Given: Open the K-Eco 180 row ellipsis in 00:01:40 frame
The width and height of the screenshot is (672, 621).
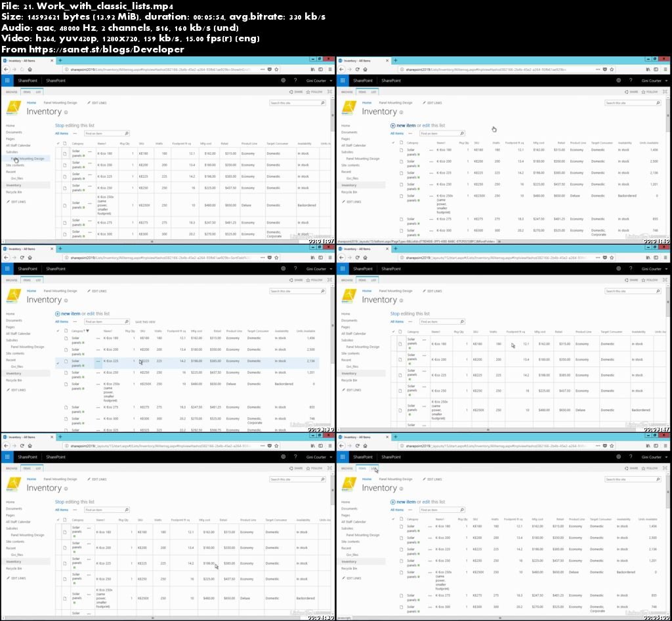Looking at the screenshot, I should click(x=431, y=150).
